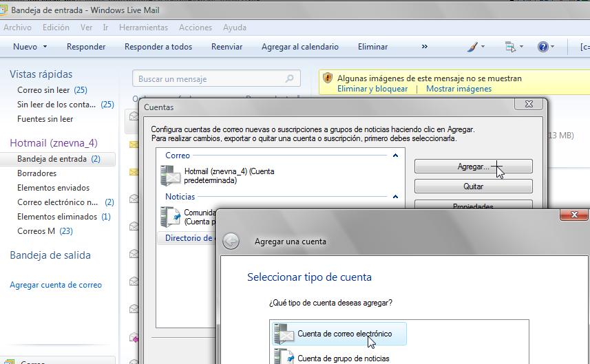590x364 pixels.
Task: Click Responder a todos
Action: 158,47
